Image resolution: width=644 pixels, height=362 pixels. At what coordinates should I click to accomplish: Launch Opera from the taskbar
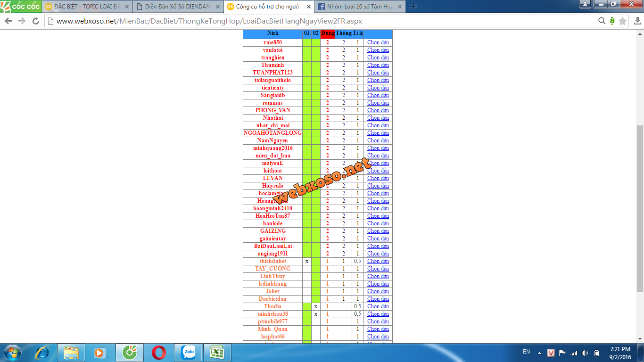point(159,353)
